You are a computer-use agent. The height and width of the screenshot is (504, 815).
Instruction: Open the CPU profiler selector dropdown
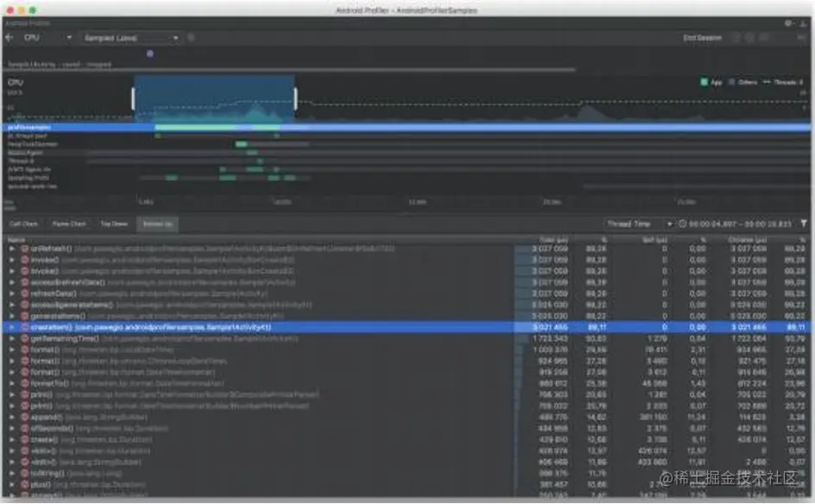click(47, 37)
